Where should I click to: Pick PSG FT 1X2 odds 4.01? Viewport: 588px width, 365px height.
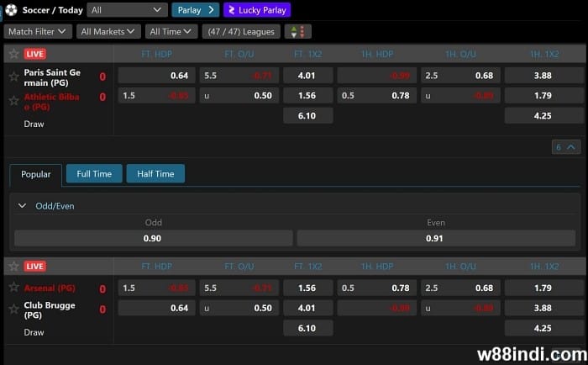pos(308,76)
